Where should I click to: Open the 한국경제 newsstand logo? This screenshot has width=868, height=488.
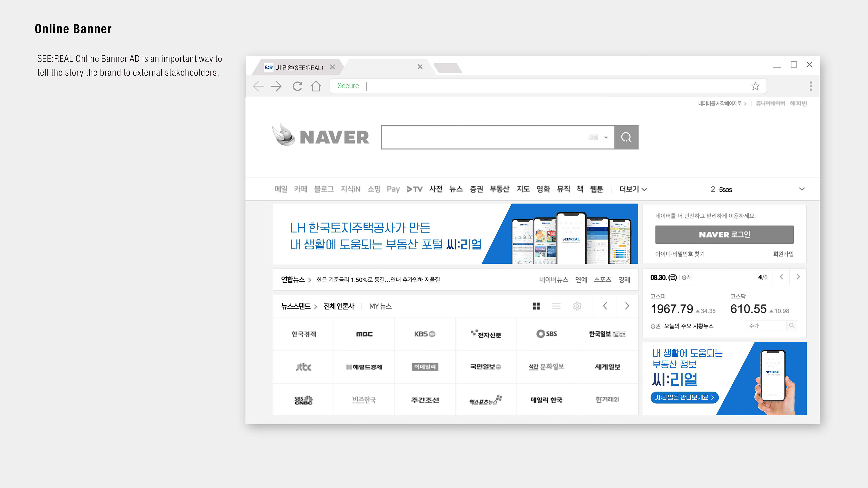click(x=304, y=334)
